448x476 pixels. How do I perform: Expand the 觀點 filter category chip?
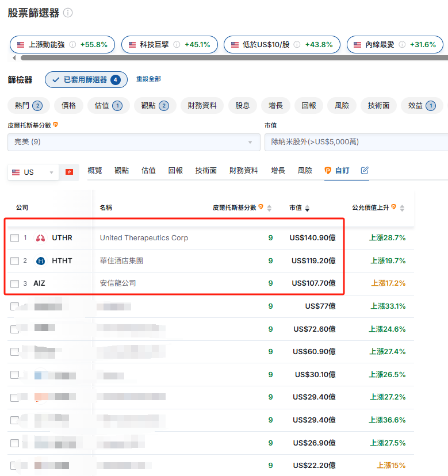pyautogui.click(x=155, y=106)
